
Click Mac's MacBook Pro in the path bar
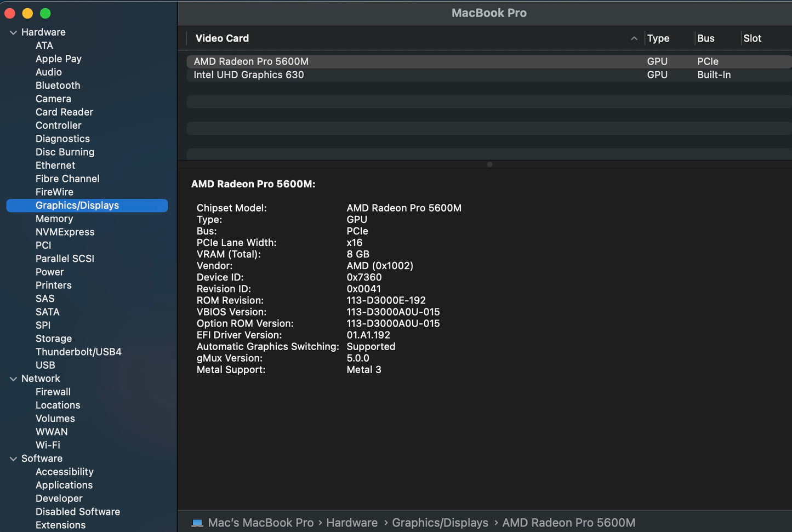click(260, 523)
